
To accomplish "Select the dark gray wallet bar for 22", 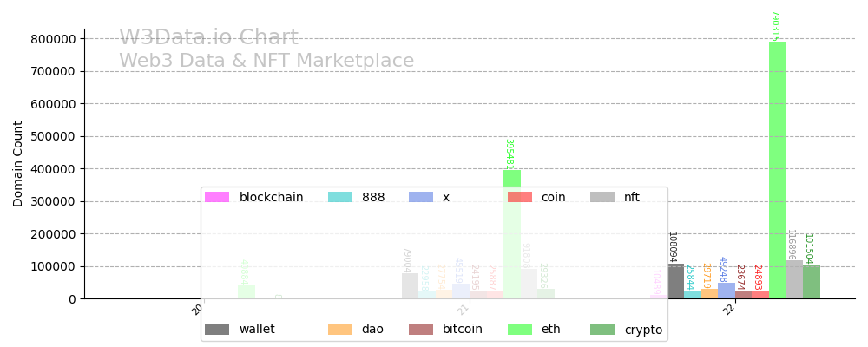I will [x=676, y=282].
